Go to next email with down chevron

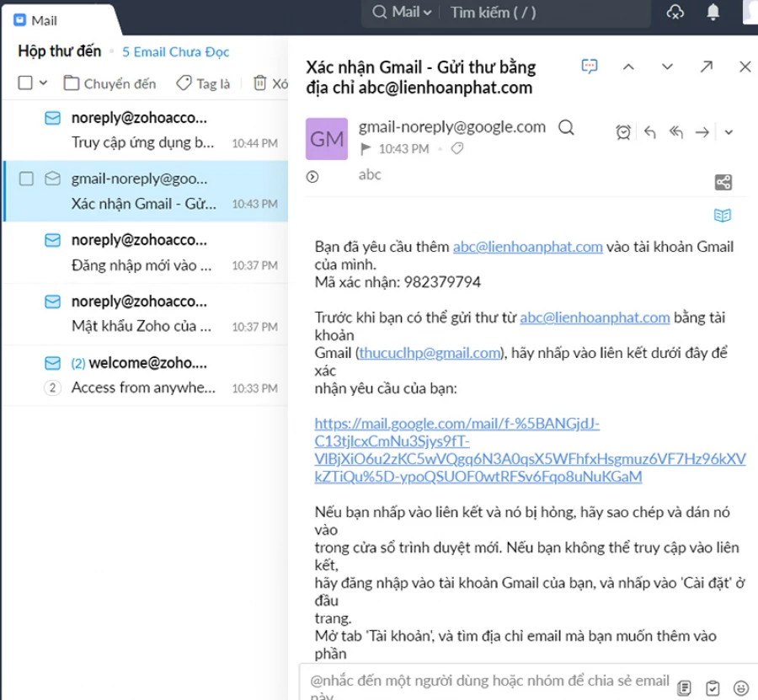tap(667, 67)
